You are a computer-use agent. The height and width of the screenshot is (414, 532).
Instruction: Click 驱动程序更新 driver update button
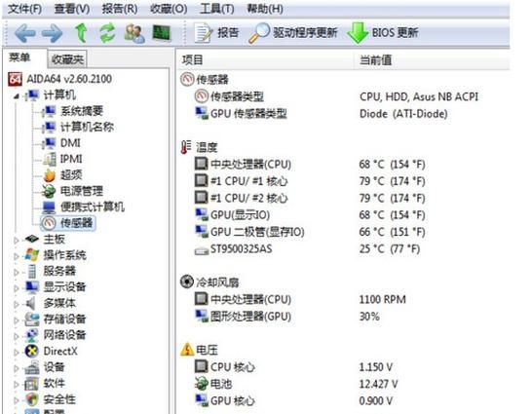(293, 33)
